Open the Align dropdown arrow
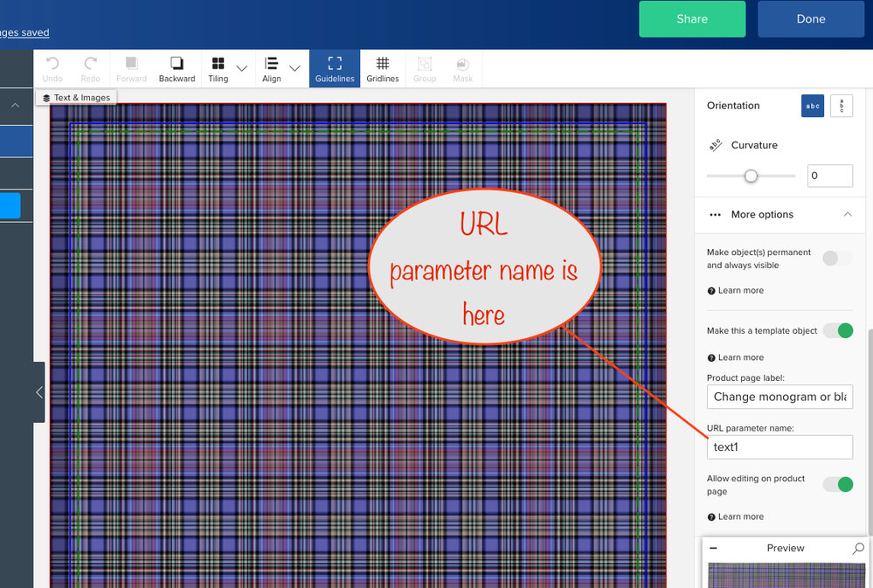This screenshot has width=873, height=588. pyautogui.click(x=295, y=68)
